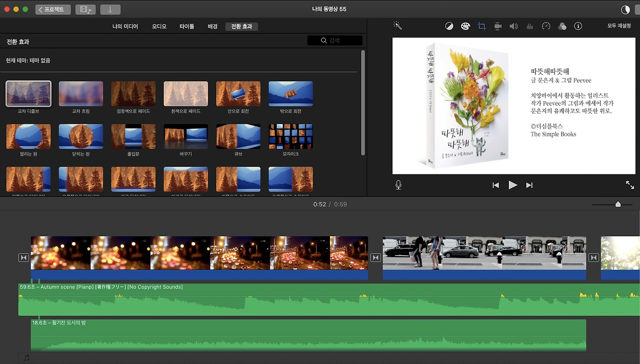Show the clip information panel

pos(578,25)
